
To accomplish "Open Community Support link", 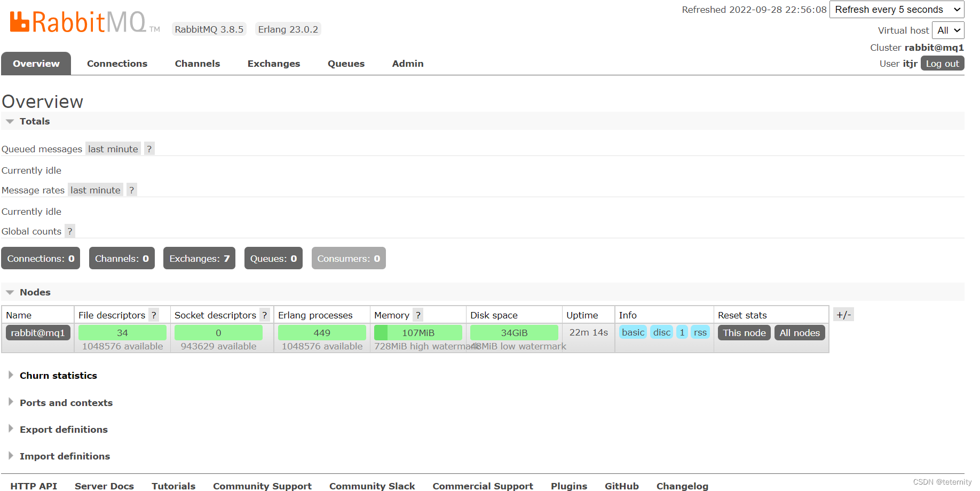I will coord(262,486).
